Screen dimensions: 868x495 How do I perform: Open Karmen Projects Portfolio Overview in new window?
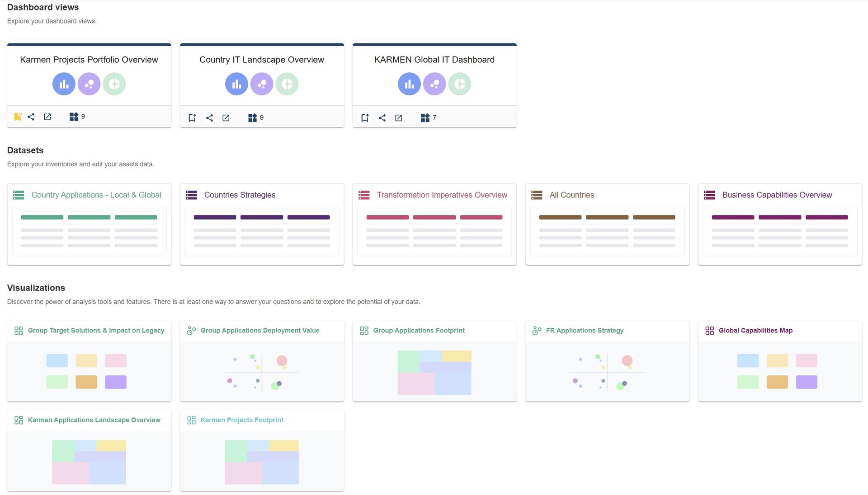(x=47, y=117)
